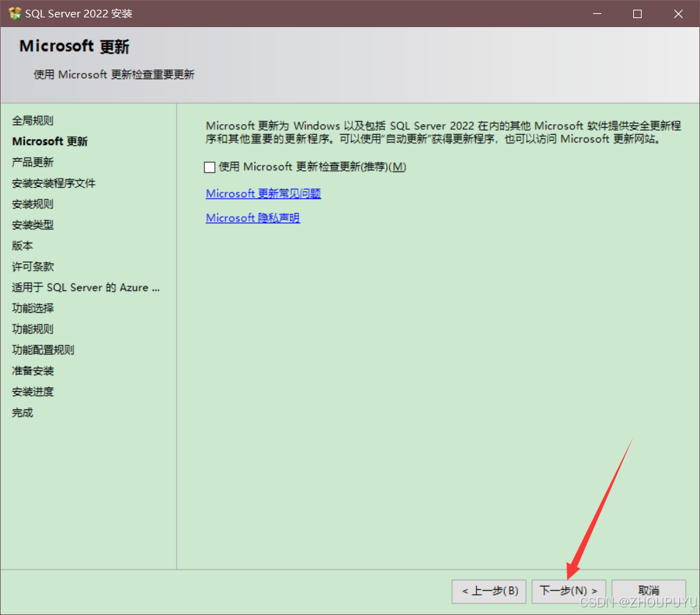Screen dimensions: 700x615
Task: Close the SQL Server 2022 安装 window
Action: tap(678, 14)
